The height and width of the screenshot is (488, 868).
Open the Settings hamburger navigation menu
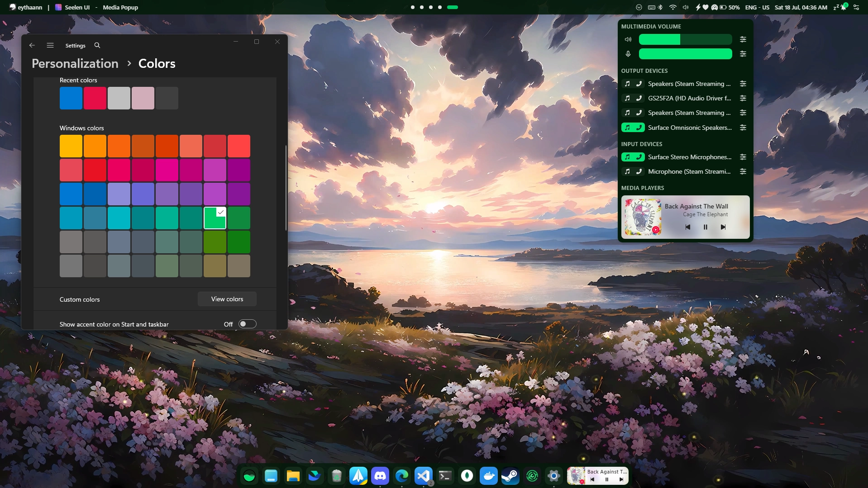(x=50, y=45)
